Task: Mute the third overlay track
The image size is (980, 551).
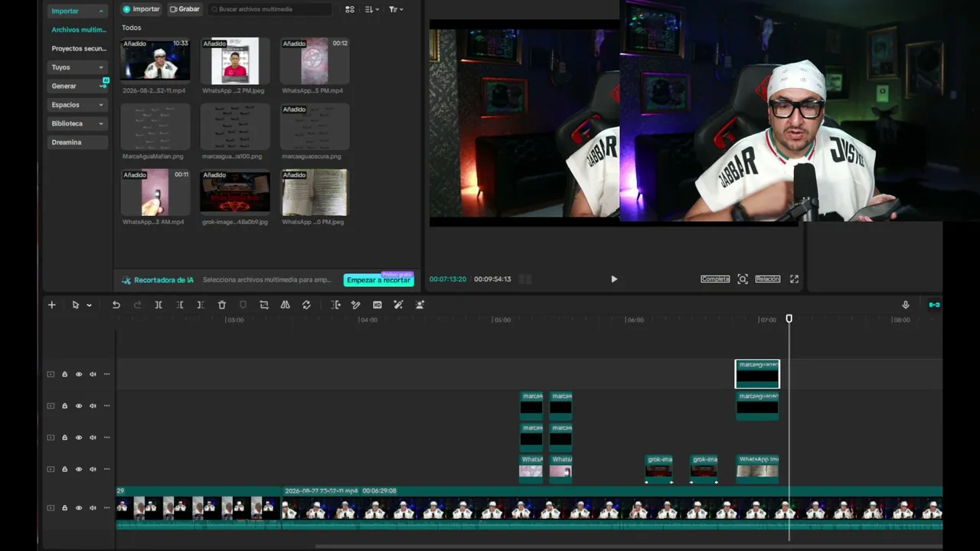Action: (x=93, y=438)
